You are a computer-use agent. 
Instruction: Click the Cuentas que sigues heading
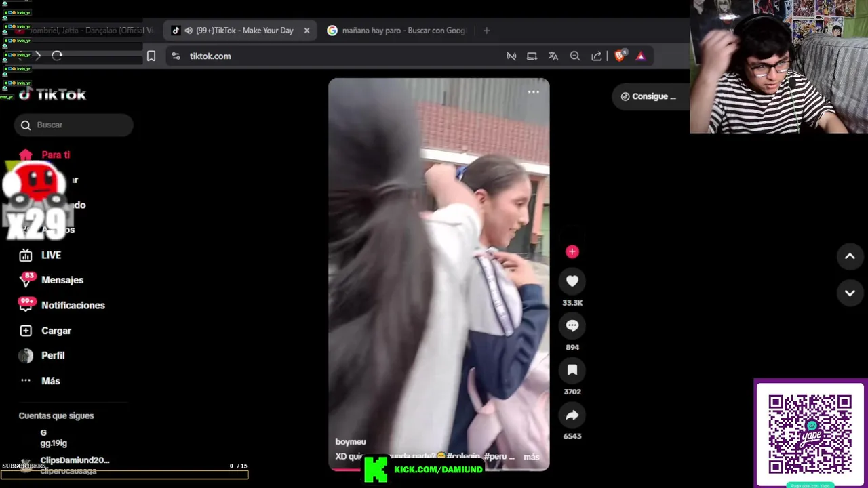click(x=56, y=415)
